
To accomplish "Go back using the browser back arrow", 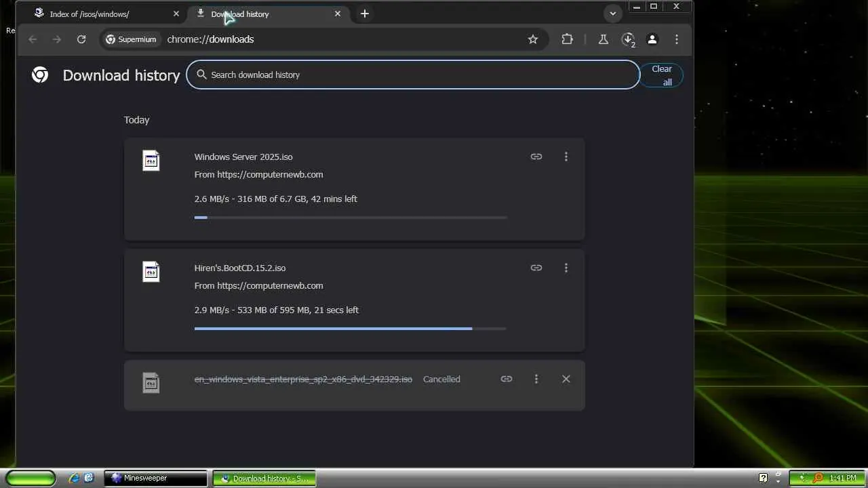I will click(33, 39).
